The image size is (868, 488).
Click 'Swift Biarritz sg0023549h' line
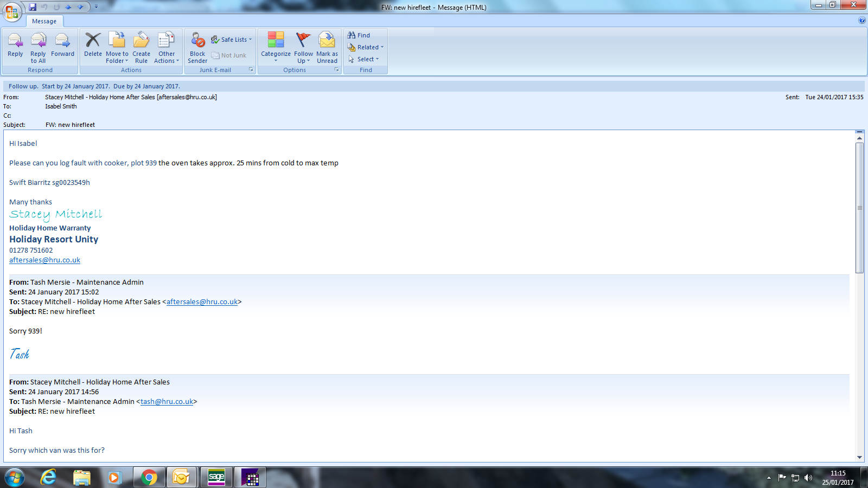click(49, 183)
